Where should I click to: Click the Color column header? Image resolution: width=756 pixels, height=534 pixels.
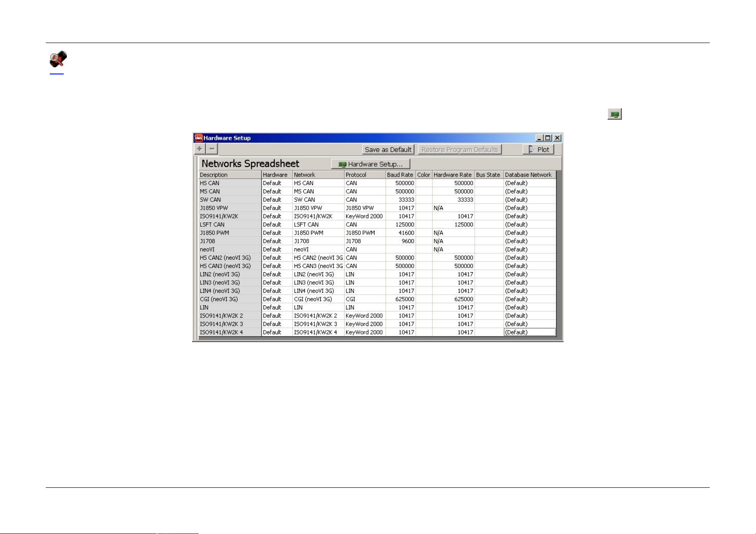click(424, 175)
